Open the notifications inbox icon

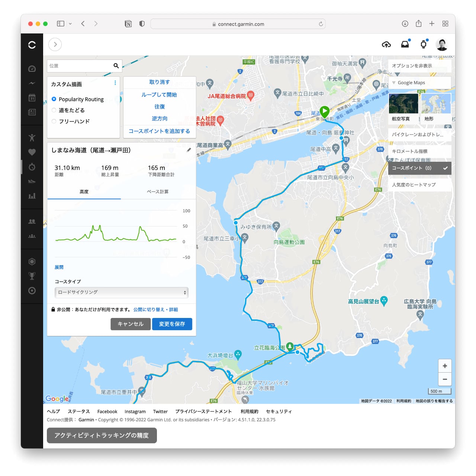405,45
